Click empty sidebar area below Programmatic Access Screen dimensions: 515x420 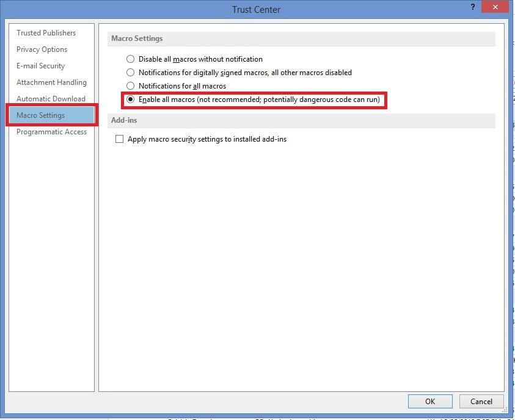click(52, 256)
